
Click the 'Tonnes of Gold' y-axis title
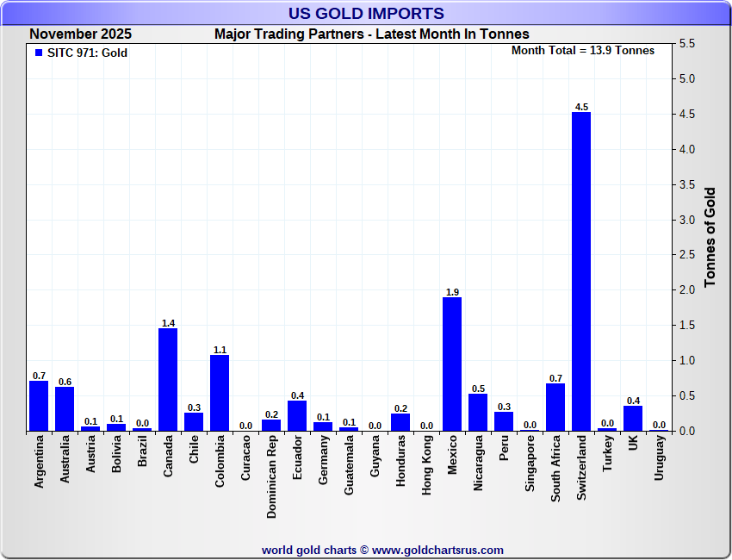[x=710, y=237]
